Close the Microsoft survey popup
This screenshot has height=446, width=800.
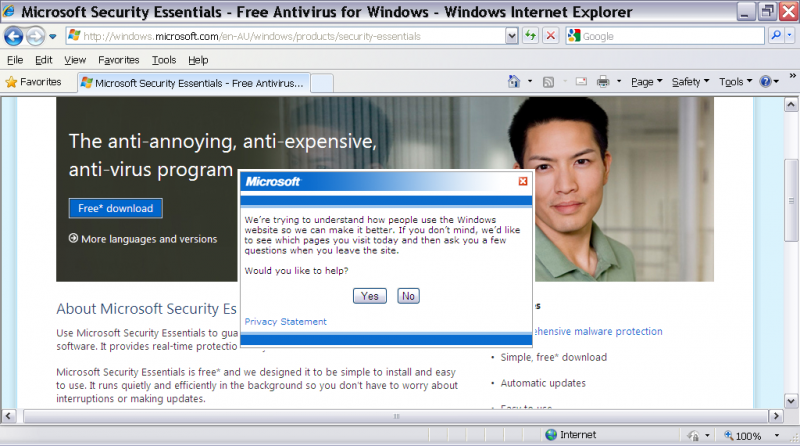523,181
